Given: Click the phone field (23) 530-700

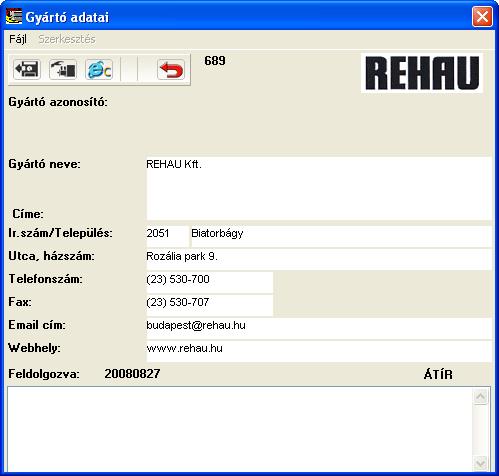Looking at the screenshot, I should tap(210, 282).
